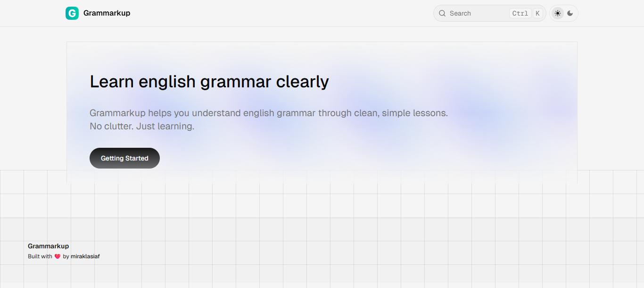644x288 pixels.
Task: Click the Getting Started button
Action: click(x=124, y=158)
